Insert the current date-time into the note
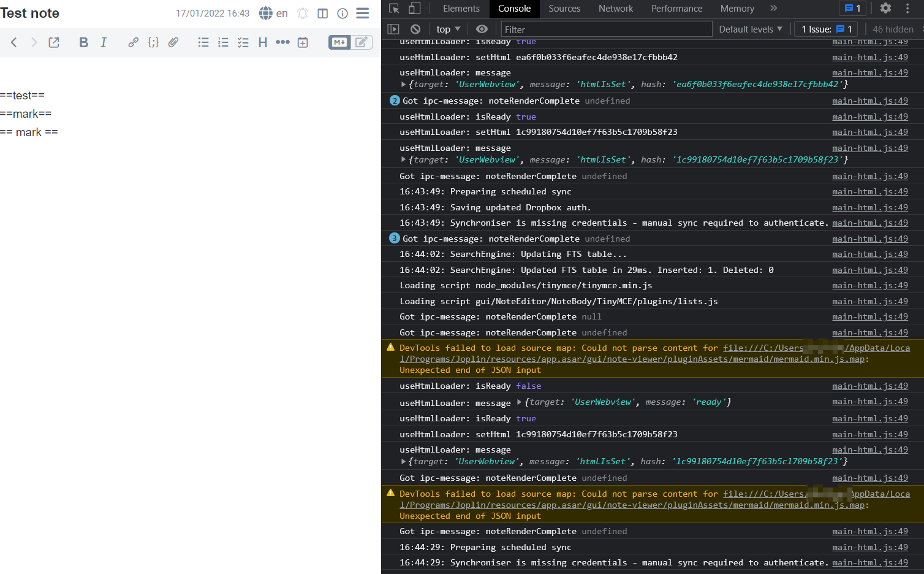Screen dimensions: 924x574 [302, 42]
